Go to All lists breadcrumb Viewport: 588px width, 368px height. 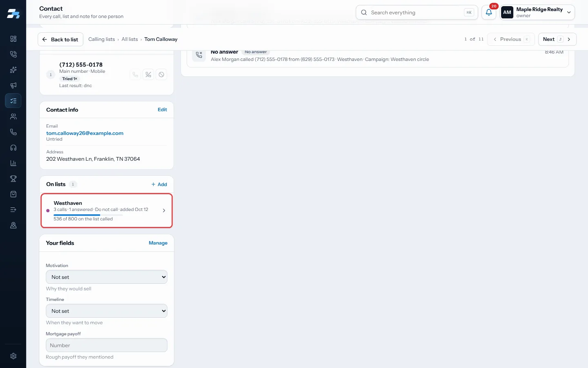[x=129, y=39]
